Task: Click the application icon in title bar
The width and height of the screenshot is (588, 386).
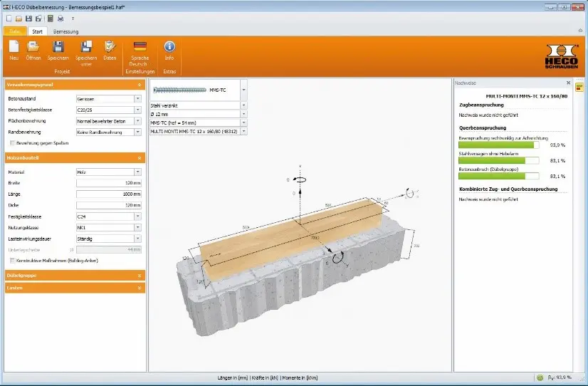Action: (x=6, y=6)
